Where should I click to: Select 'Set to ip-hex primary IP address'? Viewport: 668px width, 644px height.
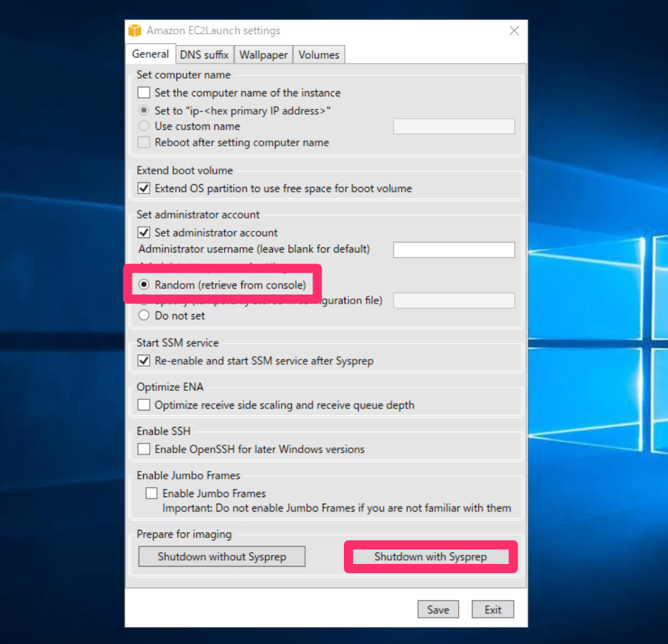point(144,110)
